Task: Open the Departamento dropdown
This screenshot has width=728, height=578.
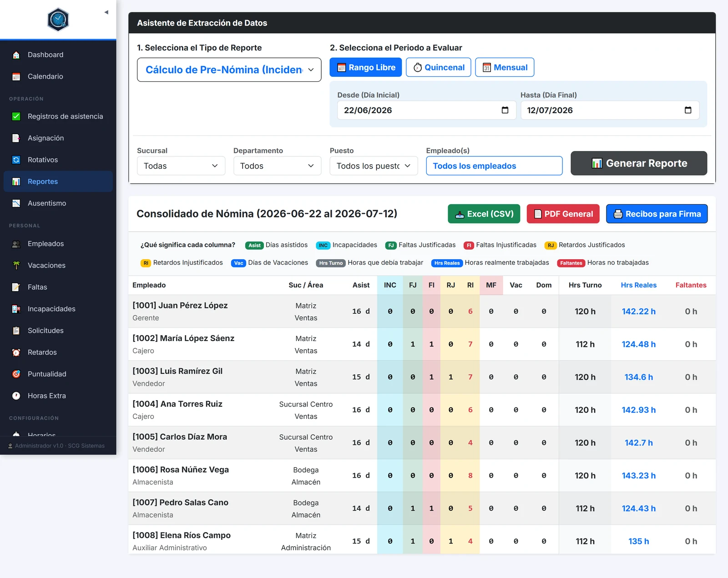Action: point(278,166)
